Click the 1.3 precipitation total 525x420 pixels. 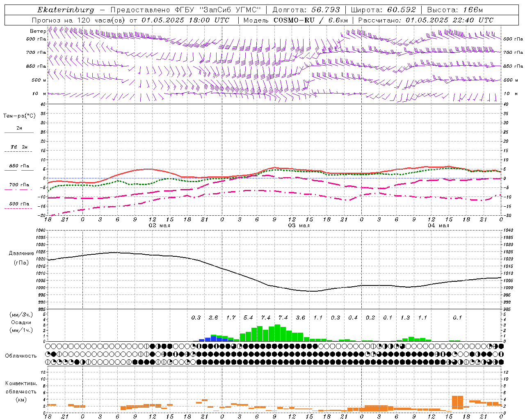[x=405, y=317]
